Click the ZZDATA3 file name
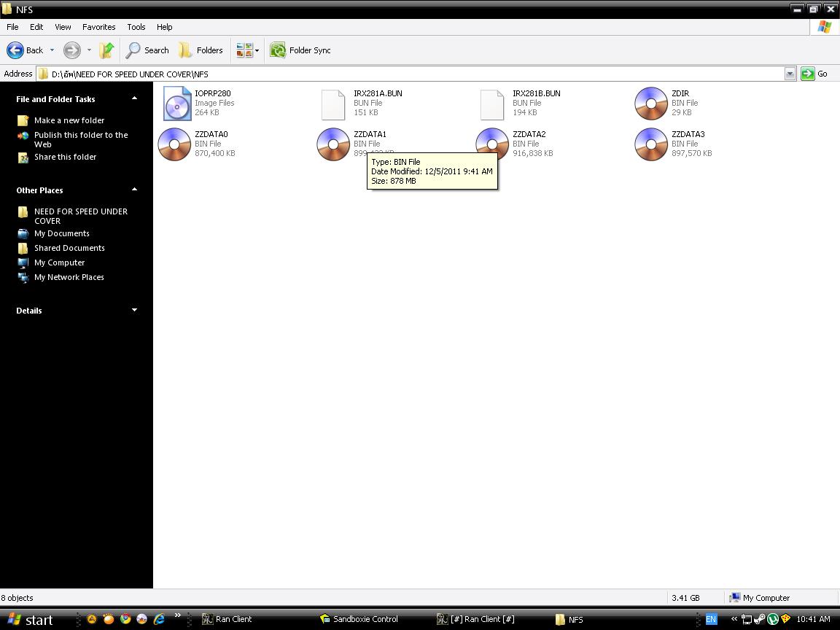840x630 pixels. point(688,134)
